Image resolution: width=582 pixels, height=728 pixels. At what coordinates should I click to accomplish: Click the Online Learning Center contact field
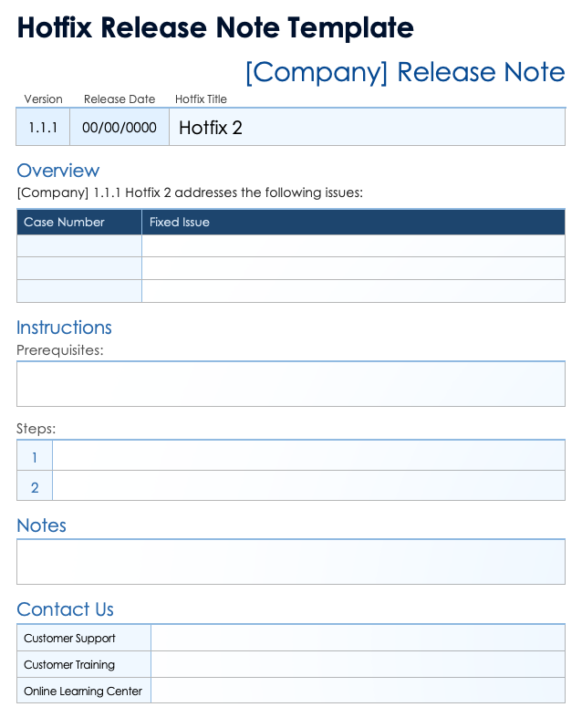point(358,691)
